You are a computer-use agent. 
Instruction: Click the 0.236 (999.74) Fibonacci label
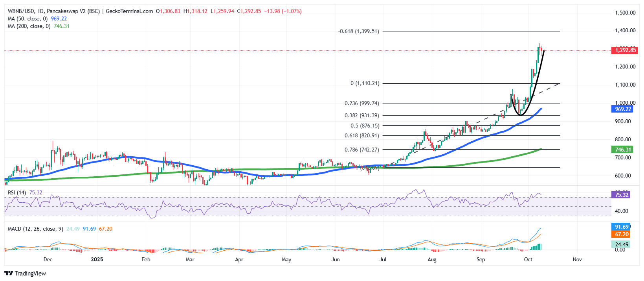pos(361,104)
